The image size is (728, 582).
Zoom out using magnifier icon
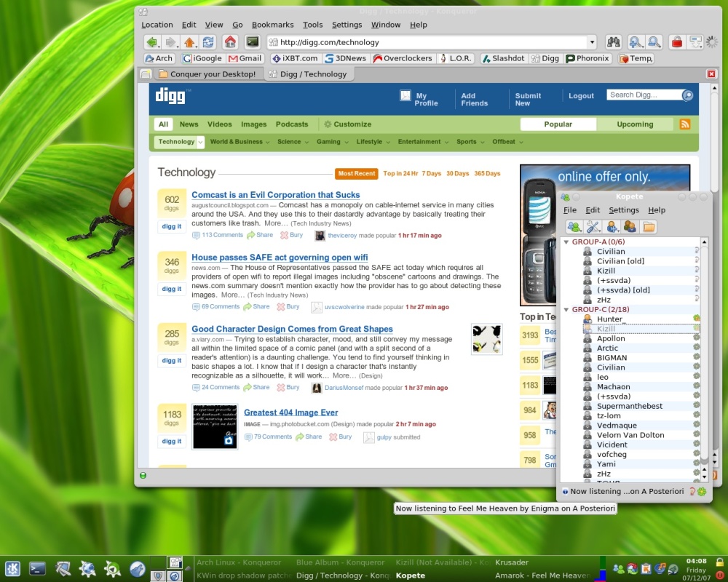[654, 42]
